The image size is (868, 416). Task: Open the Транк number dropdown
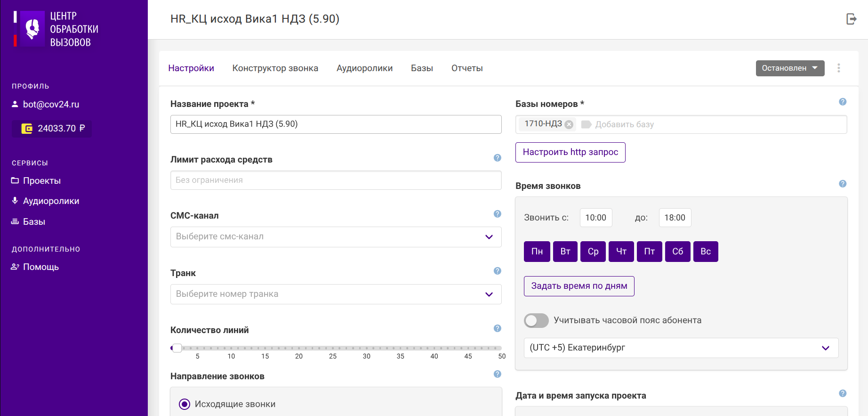336,294
